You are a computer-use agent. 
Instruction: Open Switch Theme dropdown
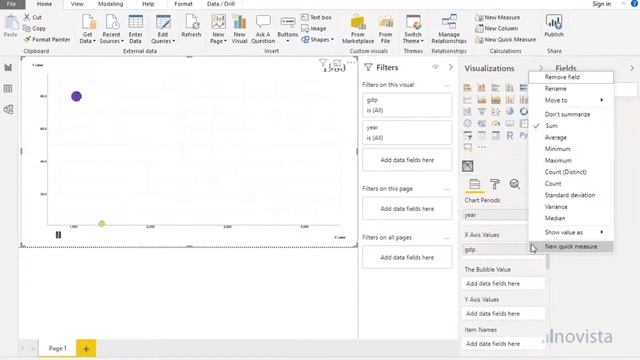coord(413,29)
